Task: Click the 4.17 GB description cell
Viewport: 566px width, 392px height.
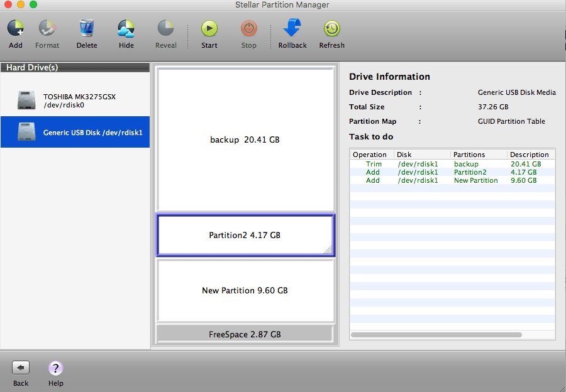Action: pyautogui.click(x=523, y=172)
